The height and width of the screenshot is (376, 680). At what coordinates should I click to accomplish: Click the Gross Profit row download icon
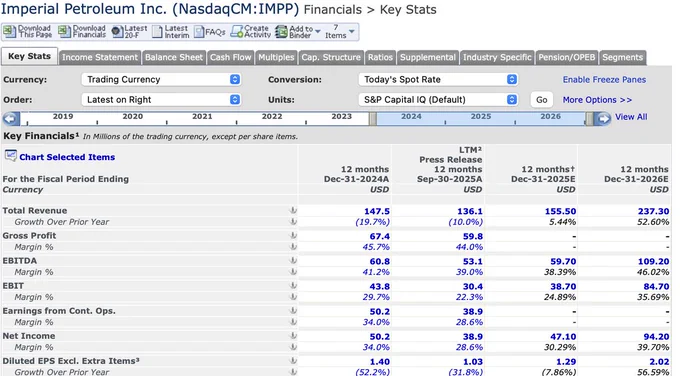click(x=293, y=235)
